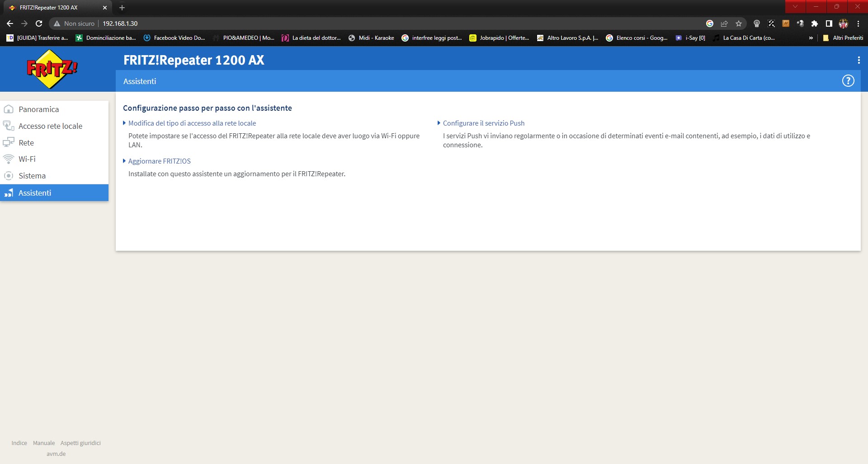Click the Assistenti wizard icon
868x464 pixels.
point(9,193)
